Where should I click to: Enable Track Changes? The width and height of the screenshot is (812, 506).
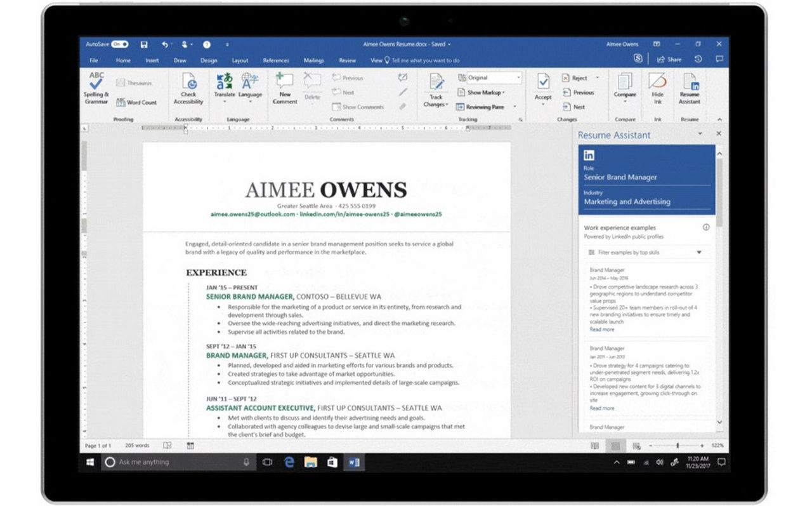(436, 89)
